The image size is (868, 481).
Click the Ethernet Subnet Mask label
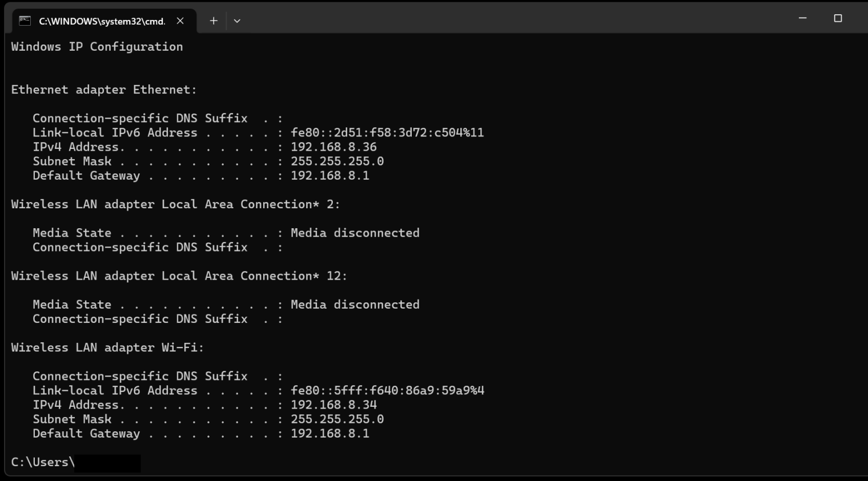[x=72, y=161]
